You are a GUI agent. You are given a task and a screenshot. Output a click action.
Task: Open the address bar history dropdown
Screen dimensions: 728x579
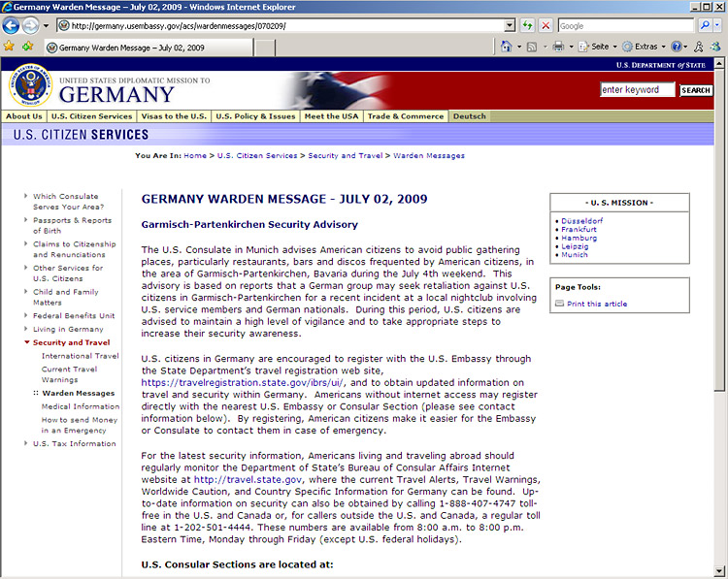510,26
